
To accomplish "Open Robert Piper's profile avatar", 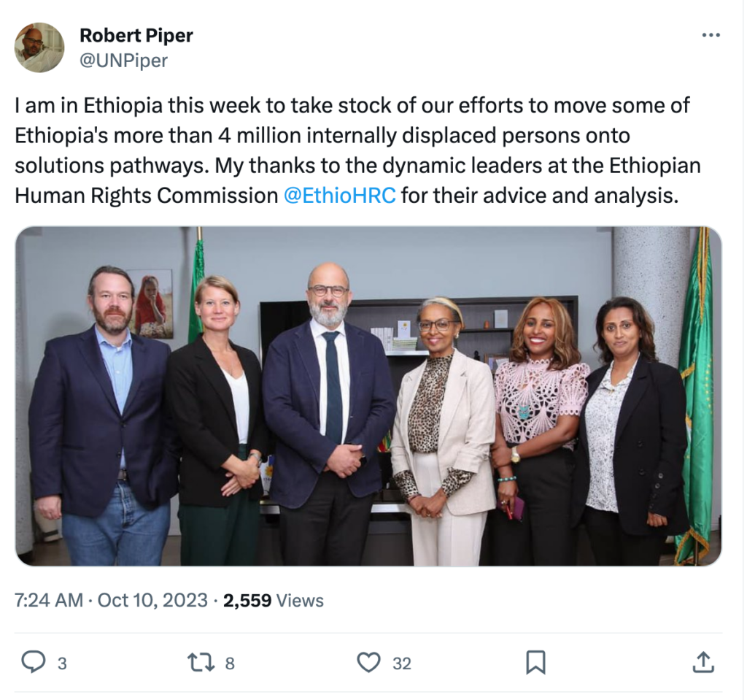I will (39, 47).
